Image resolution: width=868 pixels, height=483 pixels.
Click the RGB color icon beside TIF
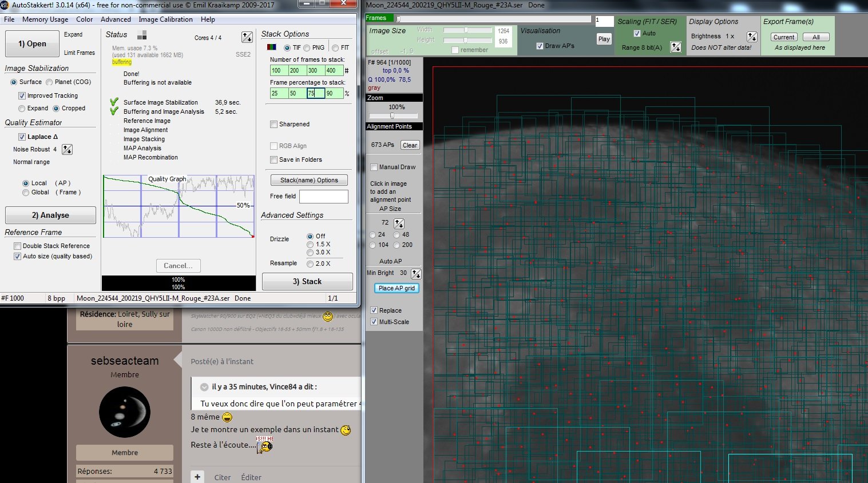pyautogui.click(x=272, y=47)
